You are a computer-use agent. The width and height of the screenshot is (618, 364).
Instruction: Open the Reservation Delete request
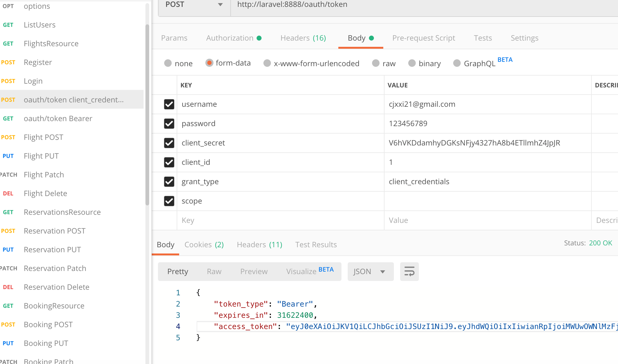coord(56,287)
